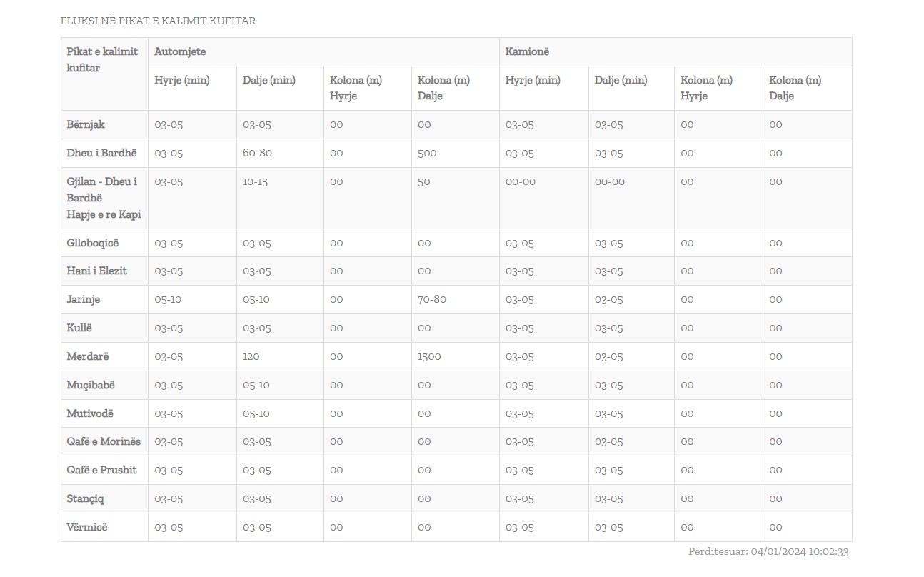This screenshot has width=924, height=577.
Task: Select the Dheu i Bardhë row name
Action: tap(101, 153)
